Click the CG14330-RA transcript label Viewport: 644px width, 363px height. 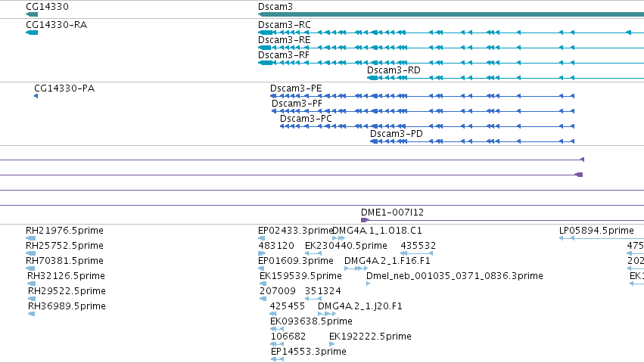coord(56,25)
